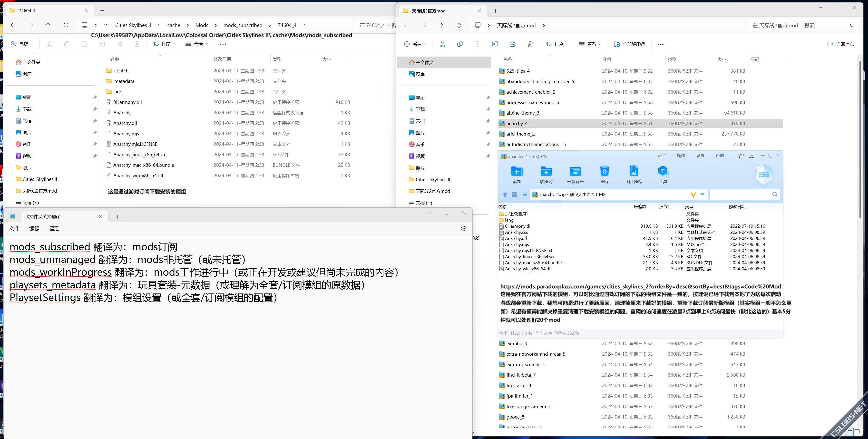Open 帮助 menu in 360 Zip
Viewport: 868px width, 439px height.
(720, 156)
